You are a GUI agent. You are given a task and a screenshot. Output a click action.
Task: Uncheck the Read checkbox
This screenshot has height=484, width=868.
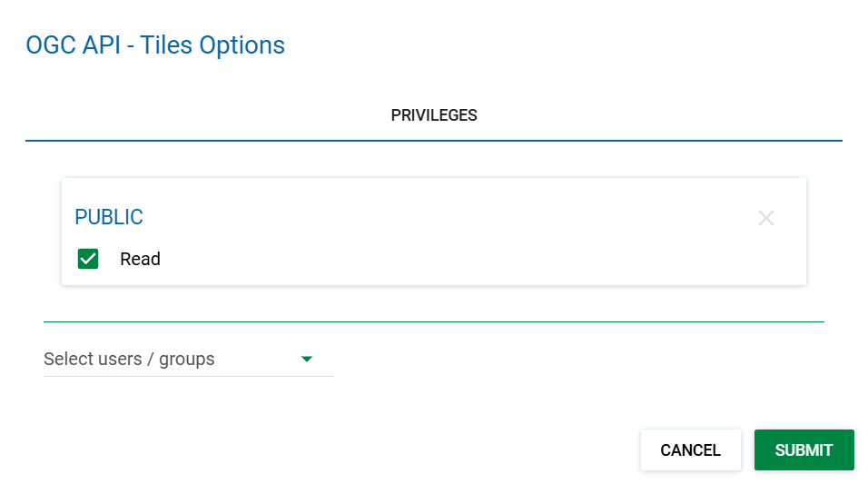click(88, 259)
